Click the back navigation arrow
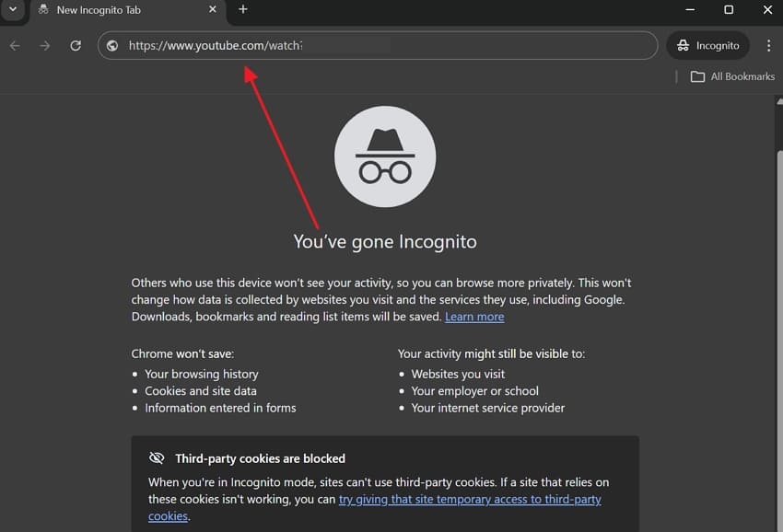The height and width of the screenshot is (532, 783). pos(15,44)
